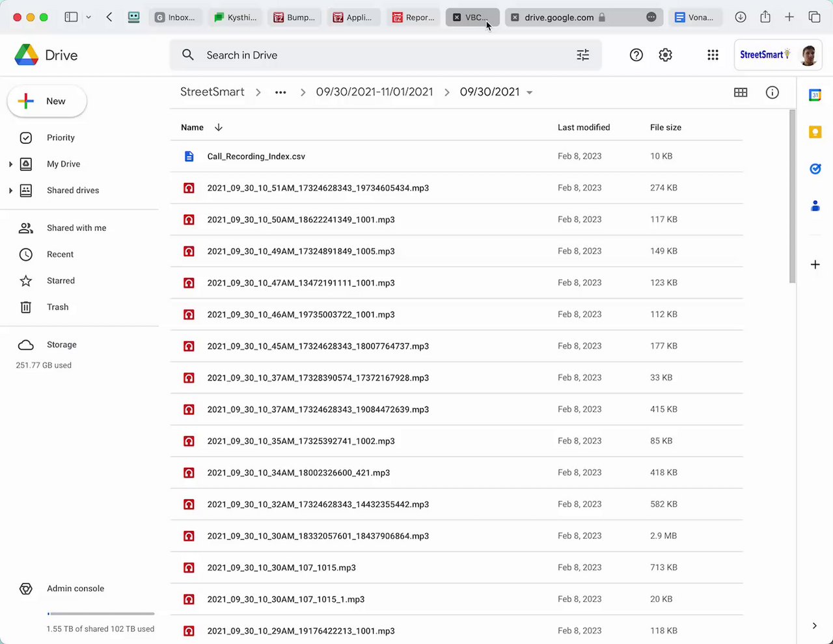Go to Starred files in sidebar

pos(61,281)
